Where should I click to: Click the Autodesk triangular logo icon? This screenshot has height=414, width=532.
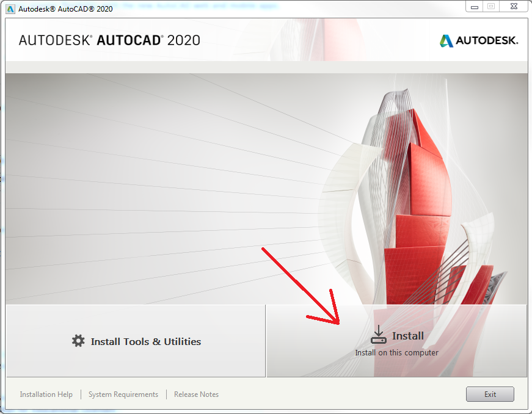(446, 41)
